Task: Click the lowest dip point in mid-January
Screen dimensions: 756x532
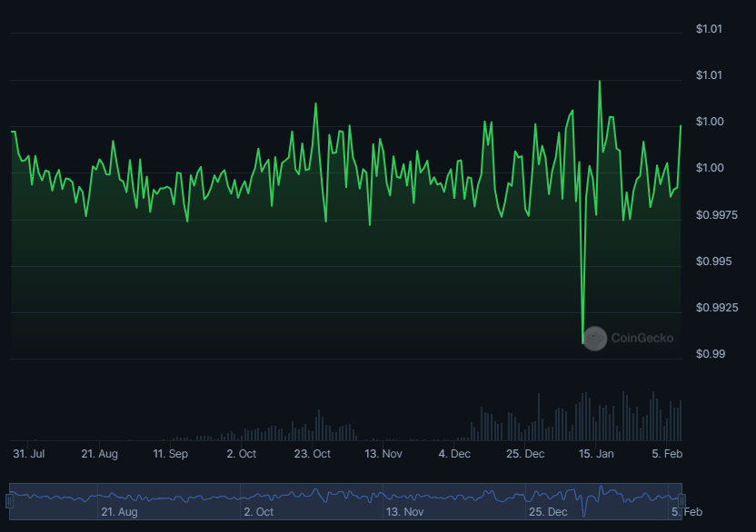Action: 582,342
